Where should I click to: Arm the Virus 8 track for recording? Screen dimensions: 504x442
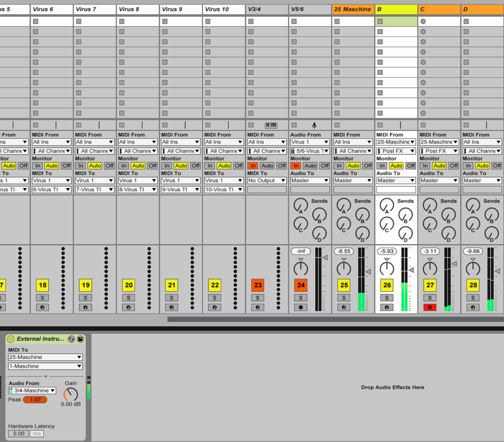point(129,308)
